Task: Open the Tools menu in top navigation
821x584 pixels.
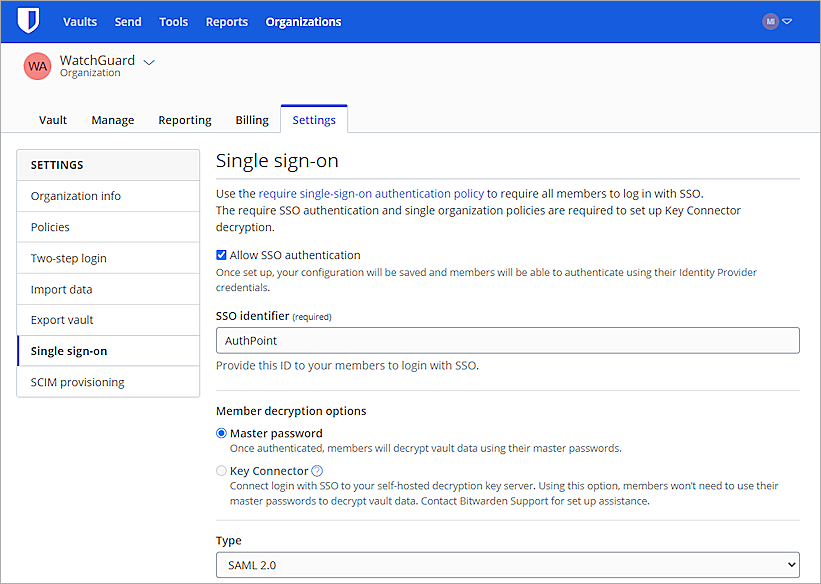Action: (x=173, y=21)
